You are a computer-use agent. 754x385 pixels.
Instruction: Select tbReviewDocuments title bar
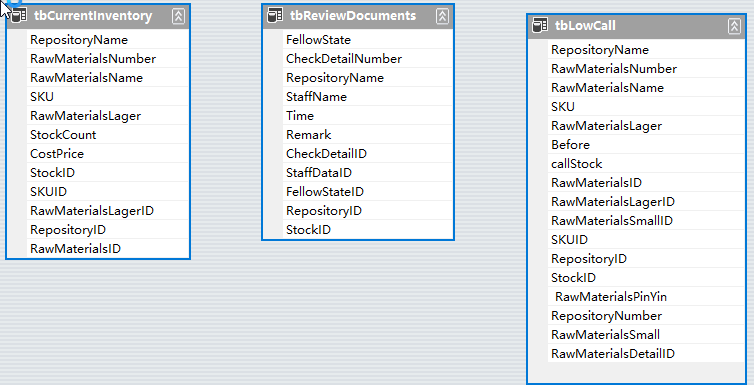click(x=358, y=16)
